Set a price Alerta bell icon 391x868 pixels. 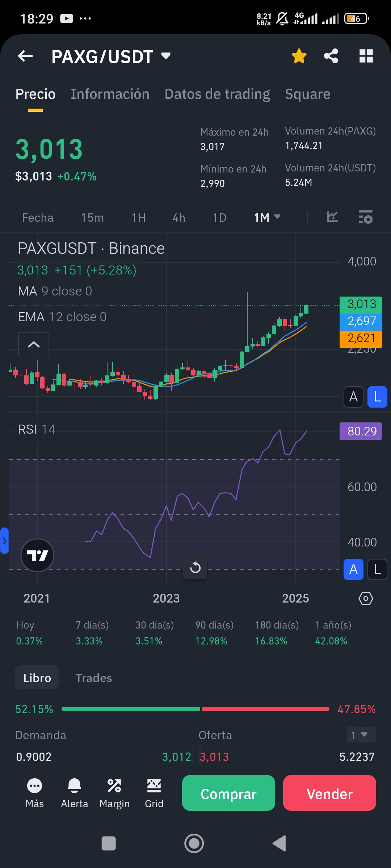74,793
